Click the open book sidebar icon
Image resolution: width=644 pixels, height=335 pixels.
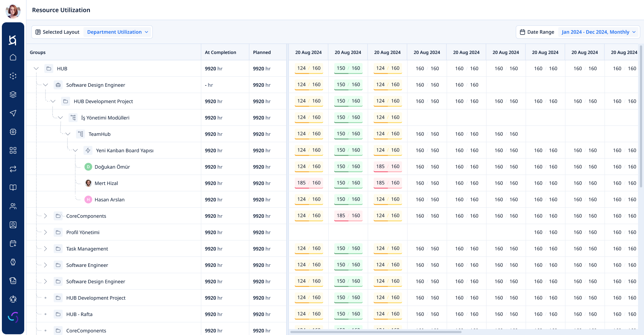click(x=13, y=188)
